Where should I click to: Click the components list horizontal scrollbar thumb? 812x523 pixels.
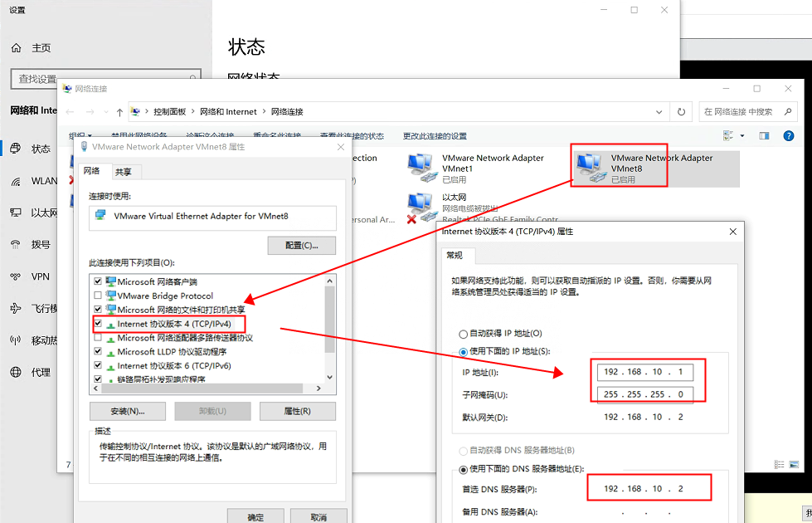pyautogui.click(x=202, y=389)
